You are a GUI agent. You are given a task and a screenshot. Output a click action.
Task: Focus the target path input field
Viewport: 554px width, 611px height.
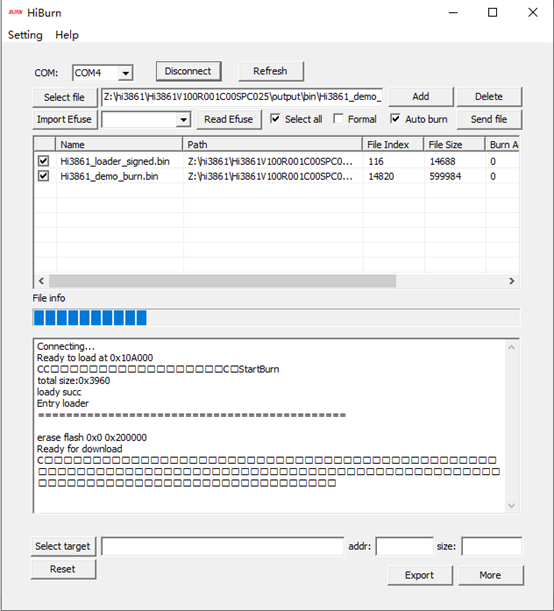[x=222, y=546]
